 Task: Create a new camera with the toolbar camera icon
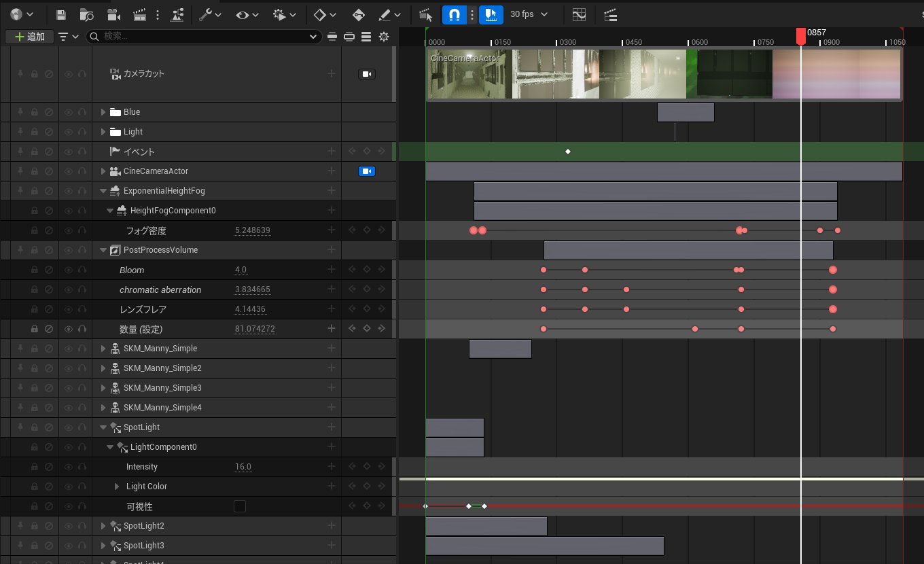pyautogui.click(x=113, y=14)
